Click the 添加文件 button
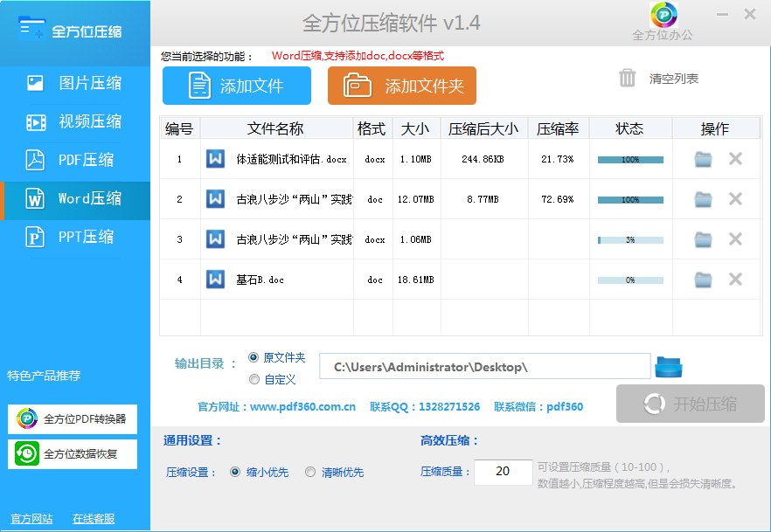Image resolution: width=771 pixels, height=532 pixels. coord(236,86)
